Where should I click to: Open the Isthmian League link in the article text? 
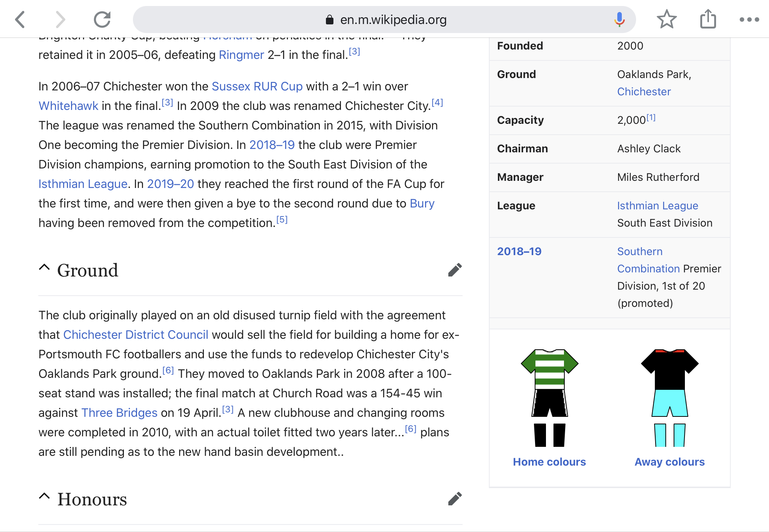pos(83,184)
